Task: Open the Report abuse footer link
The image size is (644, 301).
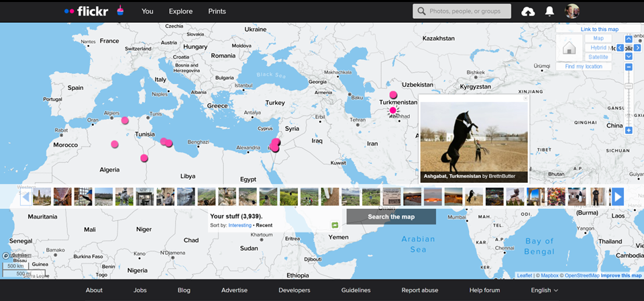Action: (x=420, y=290)
